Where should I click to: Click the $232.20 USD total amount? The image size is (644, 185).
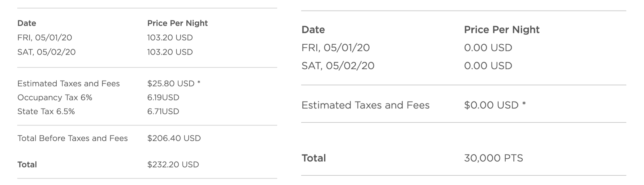173,165
